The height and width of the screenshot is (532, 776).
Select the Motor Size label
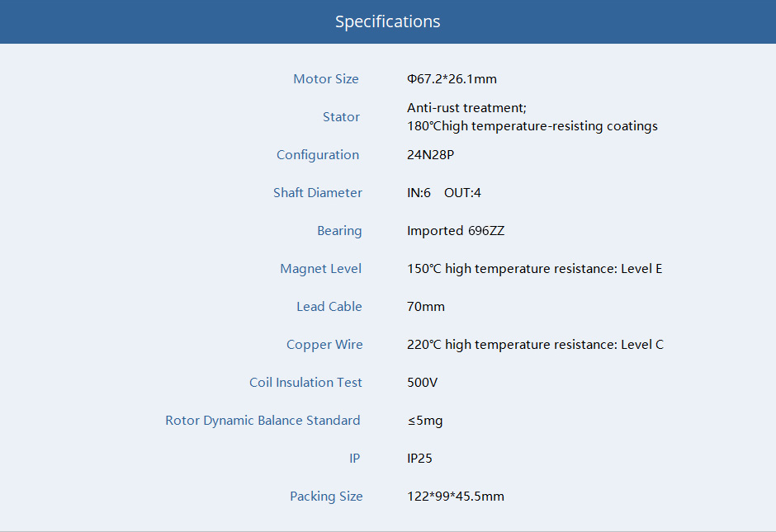tap(325, 79)
